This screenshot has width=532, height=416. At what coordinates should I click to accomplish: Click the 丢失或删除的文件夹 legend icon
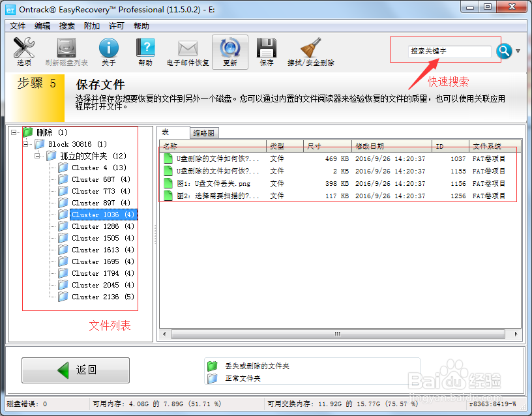click(213, 366)
